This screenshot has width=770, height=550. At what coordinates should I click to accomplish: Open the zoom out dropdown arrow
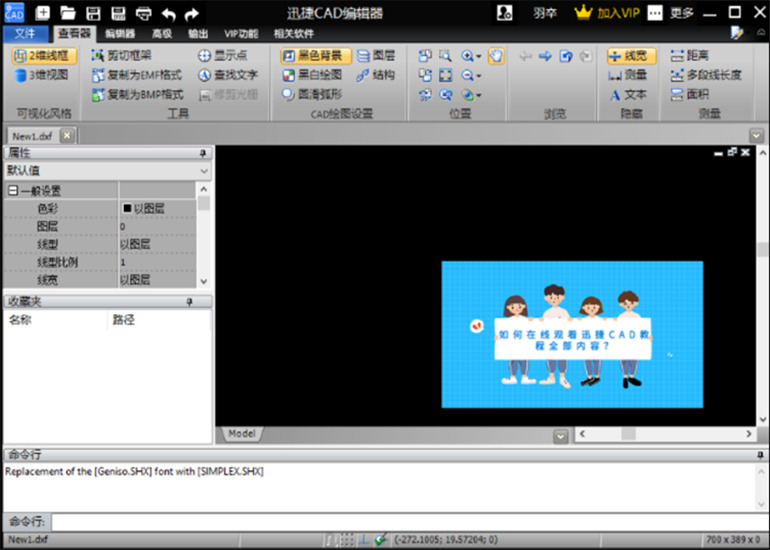[x=478, y=76]
